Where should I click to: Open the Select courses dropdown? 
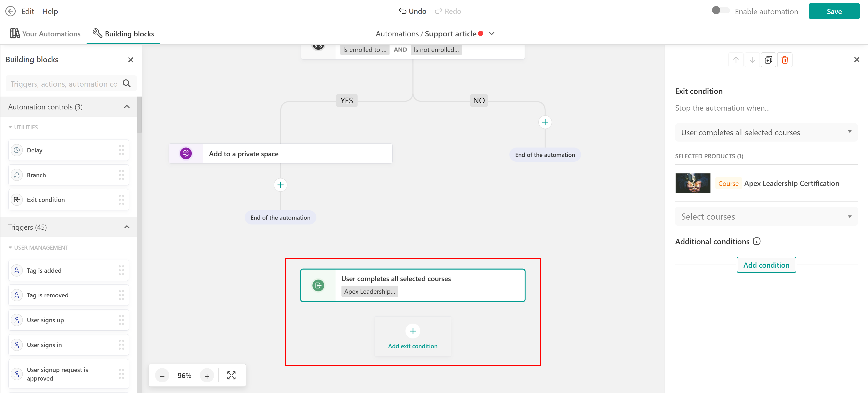(x=766, y=217)
